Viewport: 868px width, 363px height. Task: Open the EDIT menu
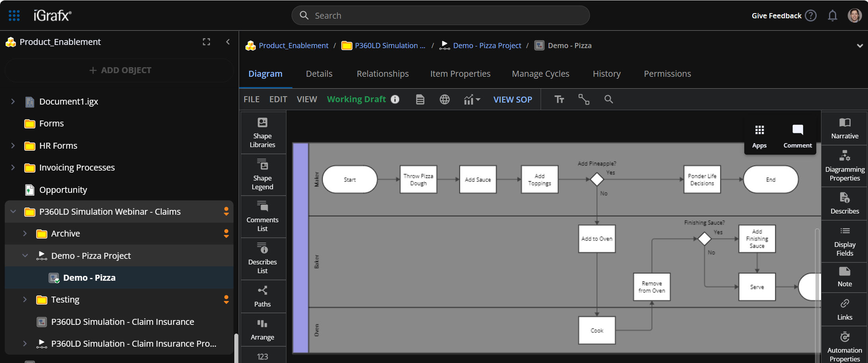click(x=278, y=99)
